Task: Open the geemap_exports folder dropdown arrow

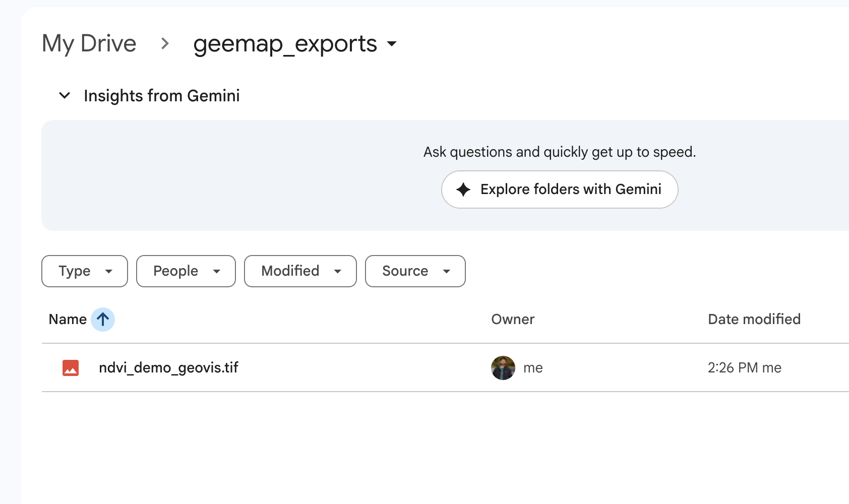Action: [x=392, y=44]
